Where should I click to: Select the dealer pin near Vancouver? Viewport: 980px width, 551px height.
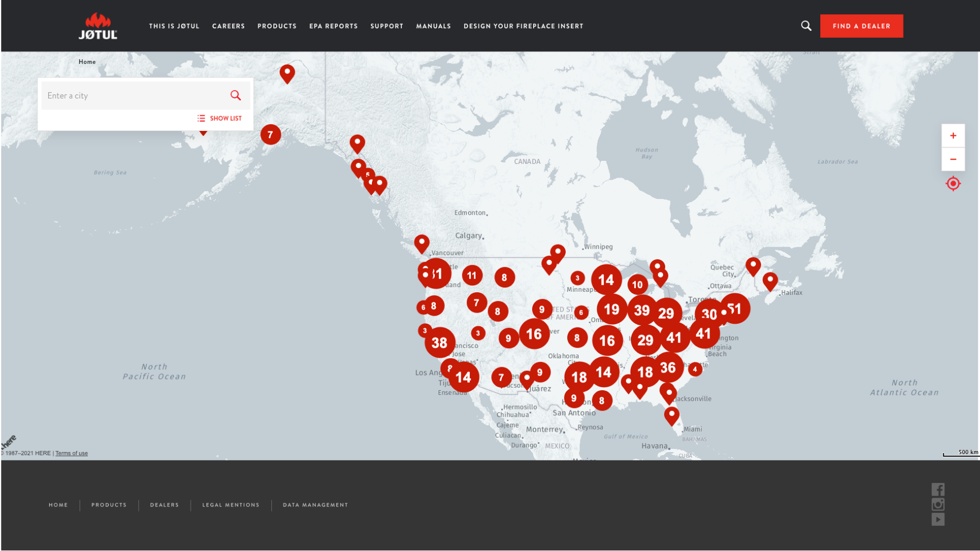click(x=422, y=244)
